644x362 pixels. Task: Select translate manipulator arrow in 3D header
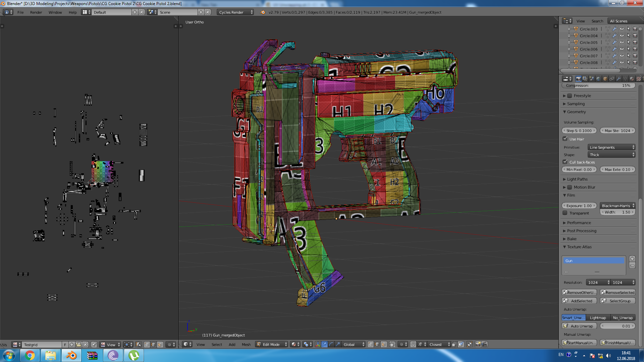pyautogui.click(x=324, y=344)
